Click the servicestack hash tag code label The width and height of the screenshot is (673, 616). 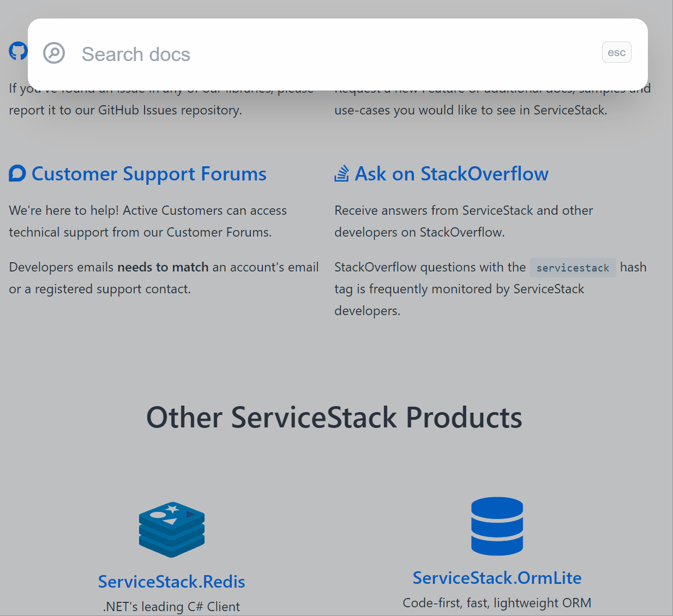tap(573, 268)
